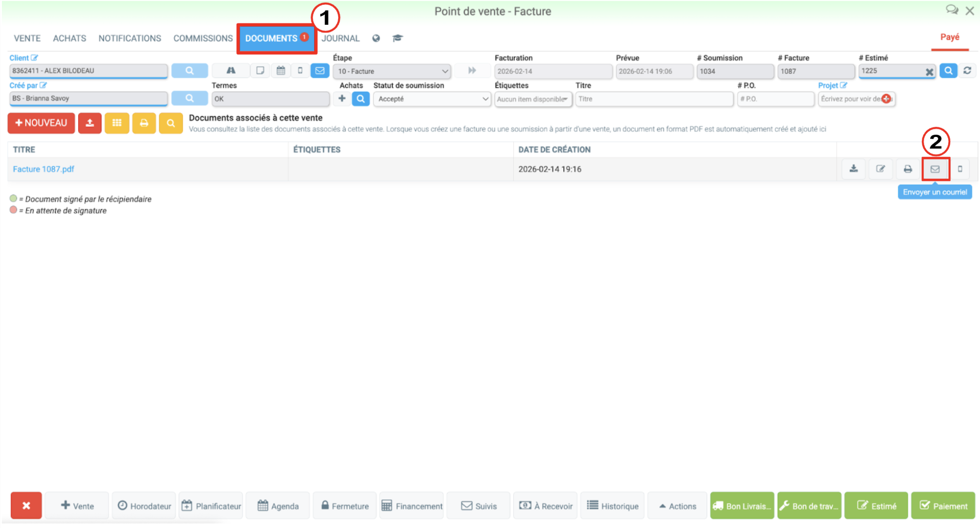Print Facture 1087.pdf from row
This screenshot has height=528, width=980.
[x=908, y=169]
